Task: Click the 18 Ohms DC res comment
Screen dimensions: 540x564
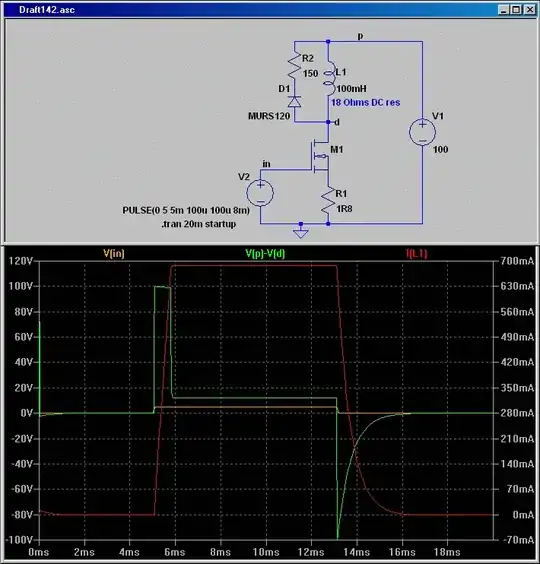Action: pos(366,103)
